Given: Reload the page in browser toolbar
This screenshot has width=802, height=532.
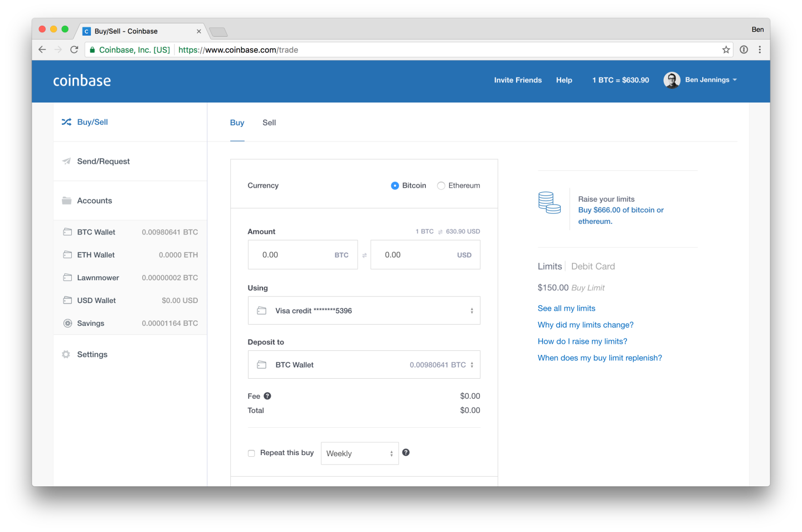Looking at the screenshot, I should pos(74,50).
